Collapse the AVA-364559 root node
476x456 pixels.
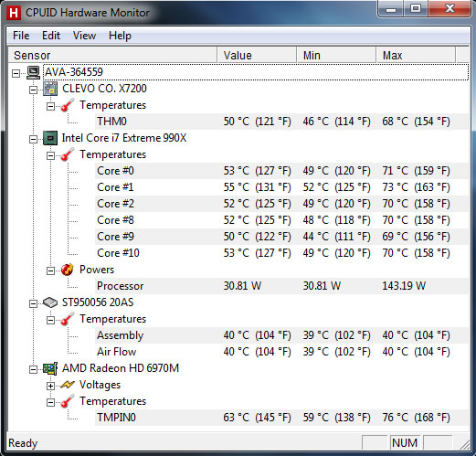(16, 73)
